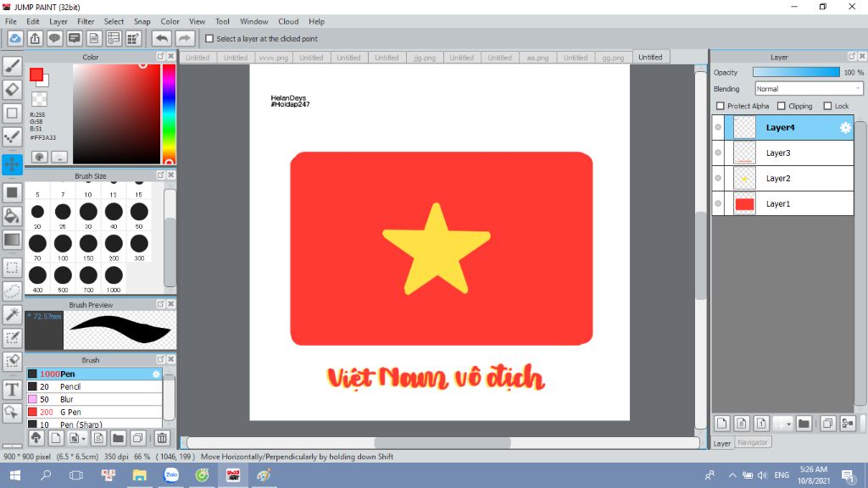
Task: Add a new brush folder in Brush panel
Action: (118, 438)
